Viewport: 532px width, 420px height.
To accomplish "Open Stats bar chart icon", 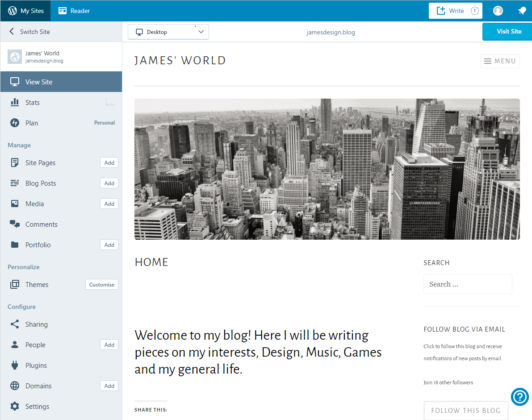I will point(15,102).
